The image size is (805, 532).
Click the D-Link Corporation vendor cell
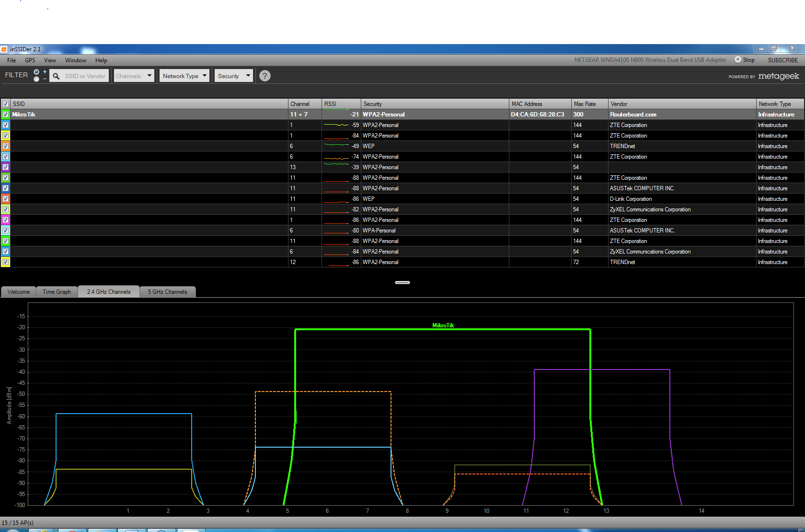(682, 198)
